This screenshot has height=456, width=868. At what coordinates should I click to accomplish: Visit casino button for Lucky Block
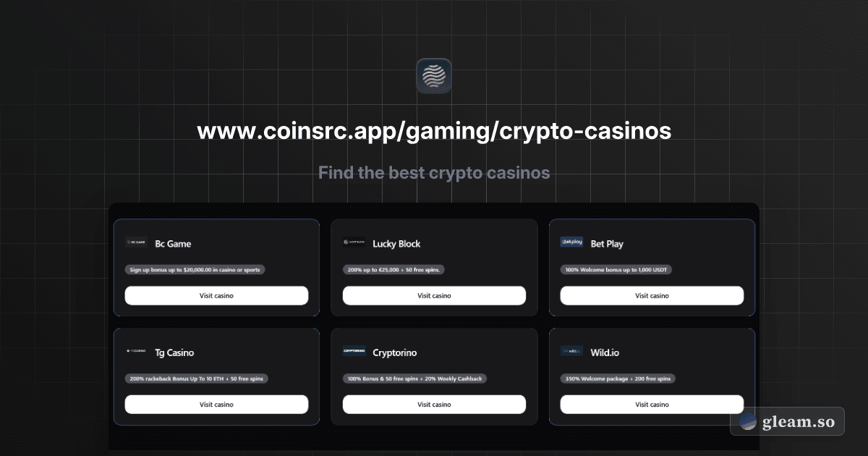click(x=434, y=295)
